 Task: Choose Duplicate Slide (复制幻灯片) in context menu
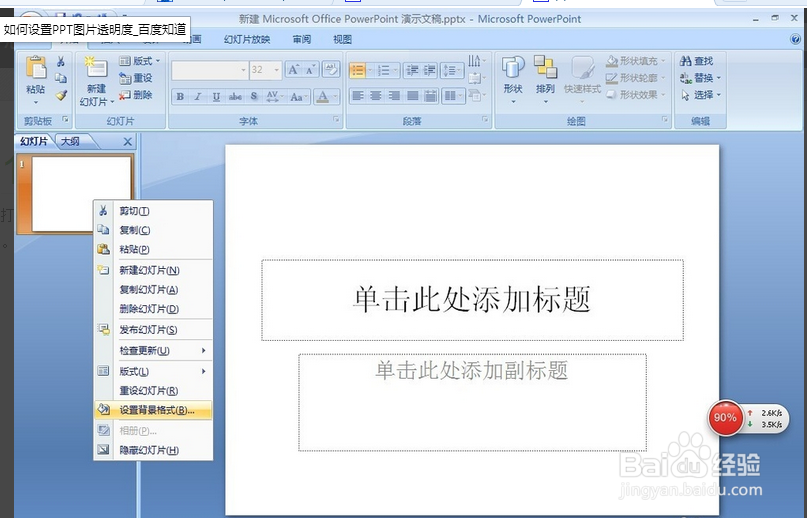153,289
